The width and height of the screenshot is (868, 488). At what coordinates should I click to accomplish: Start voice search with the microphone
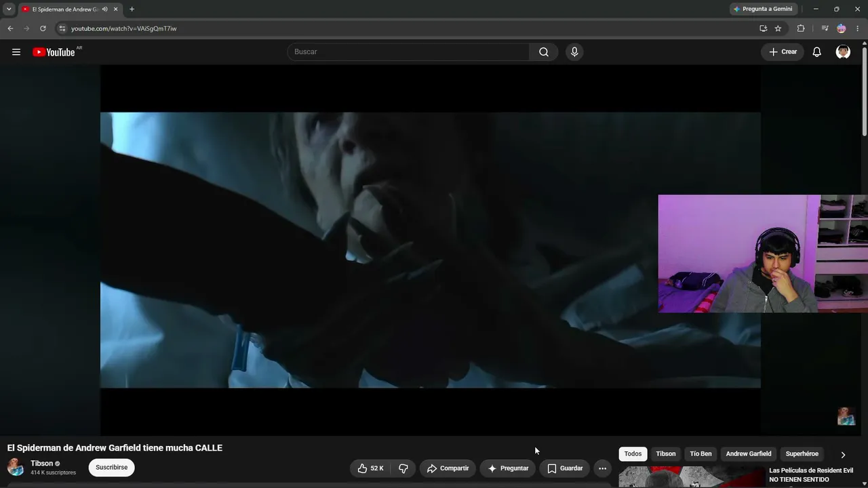coord(574,52)
